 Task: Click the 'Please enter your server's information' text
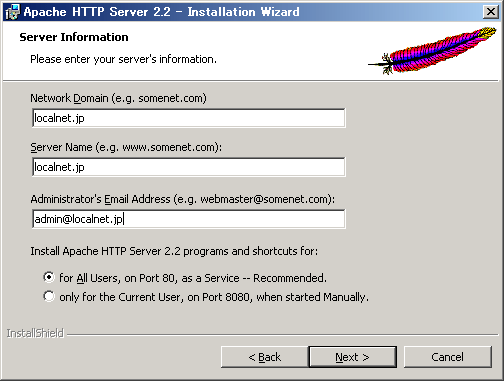(123, 59)
